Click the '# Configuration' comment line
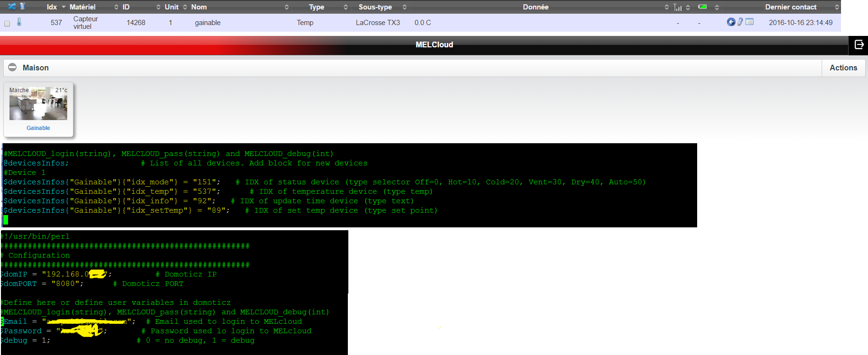Screen dimensions: 868x355 tap(35, 255)
